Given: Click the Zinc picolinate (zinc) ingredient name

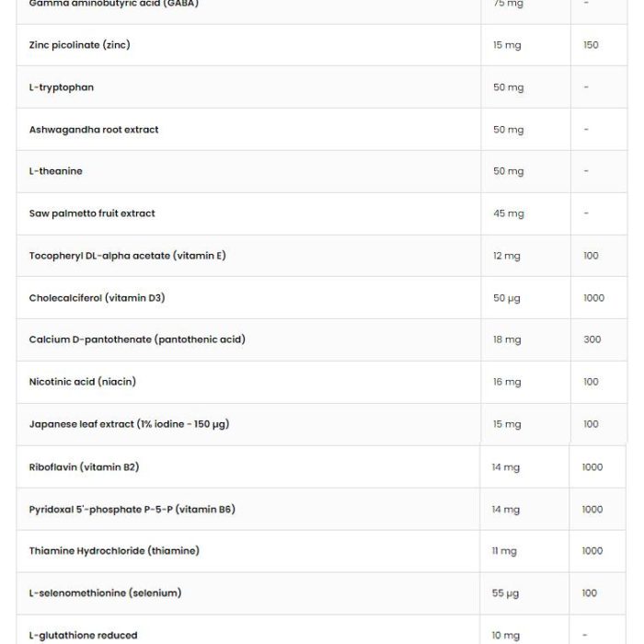Looking at the screenshot, I should [x=80, y=45].
